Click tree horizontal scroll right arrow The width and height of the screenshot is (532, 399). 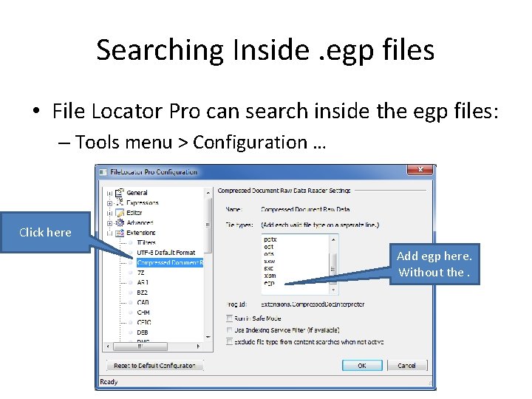(199, 347)
